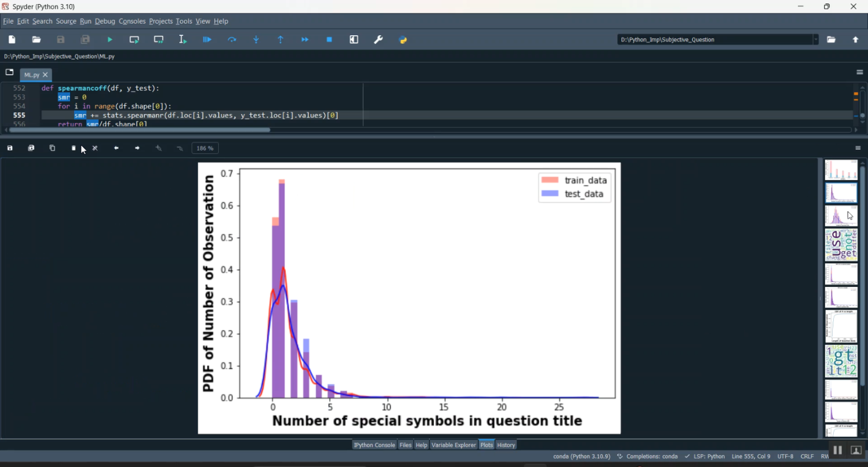Click the Debug file icon in toolbar

tap(207, 40)
